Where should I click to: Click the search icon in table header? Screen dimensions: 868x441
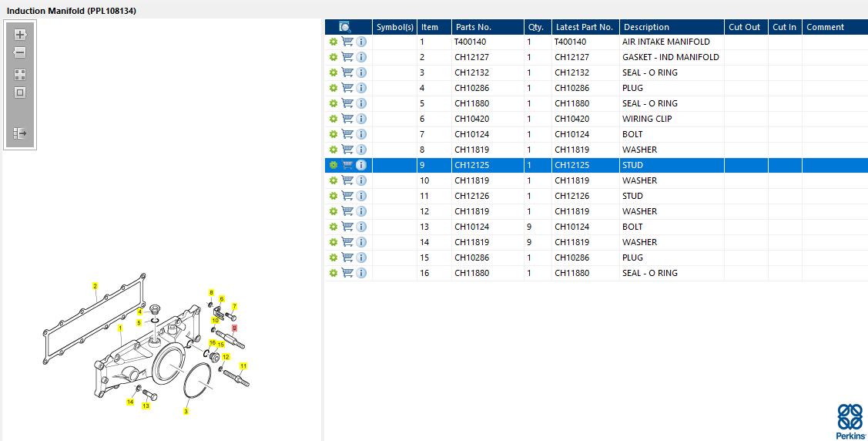click(345, 26)
